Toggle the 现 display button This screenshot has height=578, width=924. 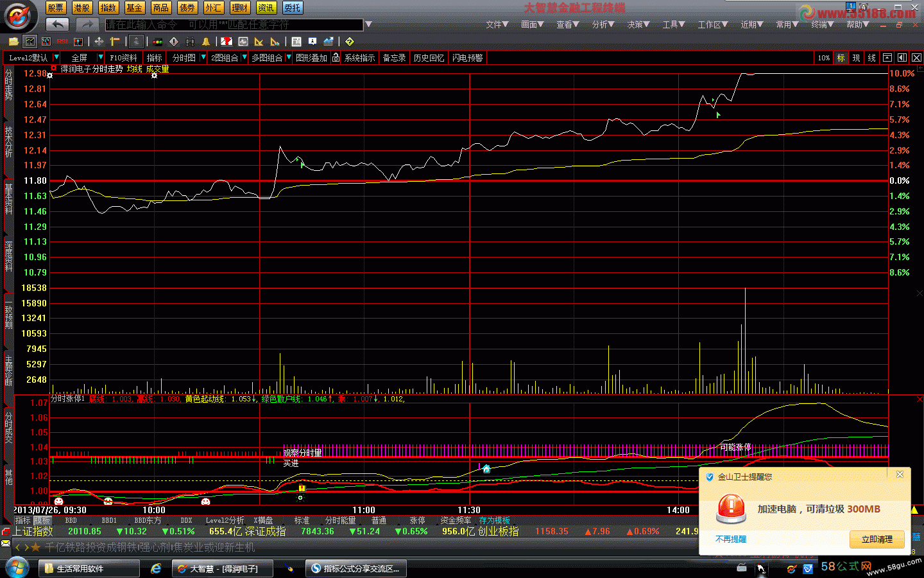856,58
